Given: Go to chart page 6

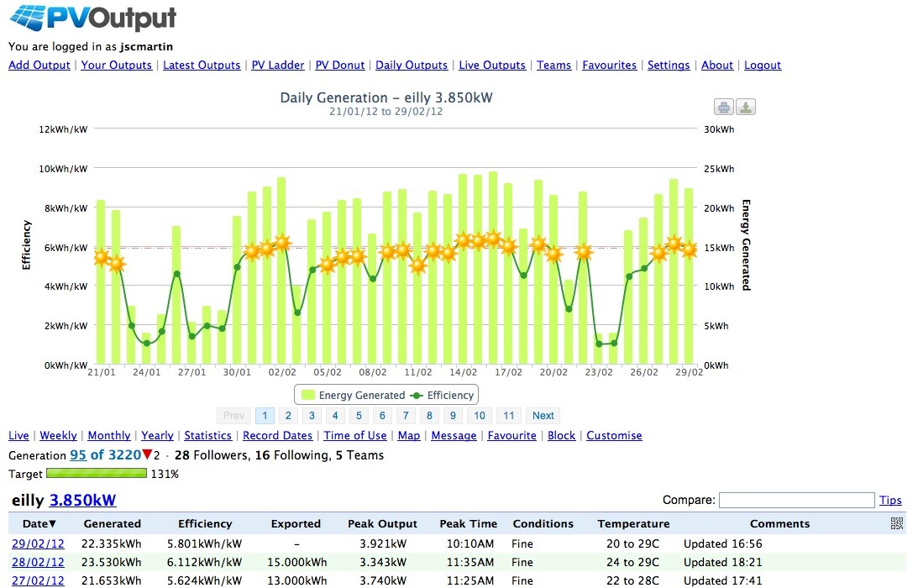Looking at the screenshot, I should [382, 415].
